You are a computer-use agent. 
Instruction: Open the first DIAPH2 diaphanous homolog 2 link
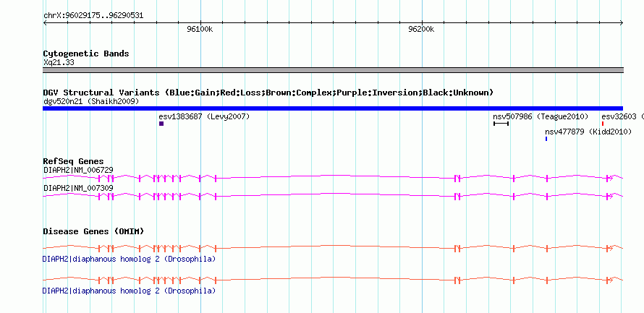(x=129, y=260)
